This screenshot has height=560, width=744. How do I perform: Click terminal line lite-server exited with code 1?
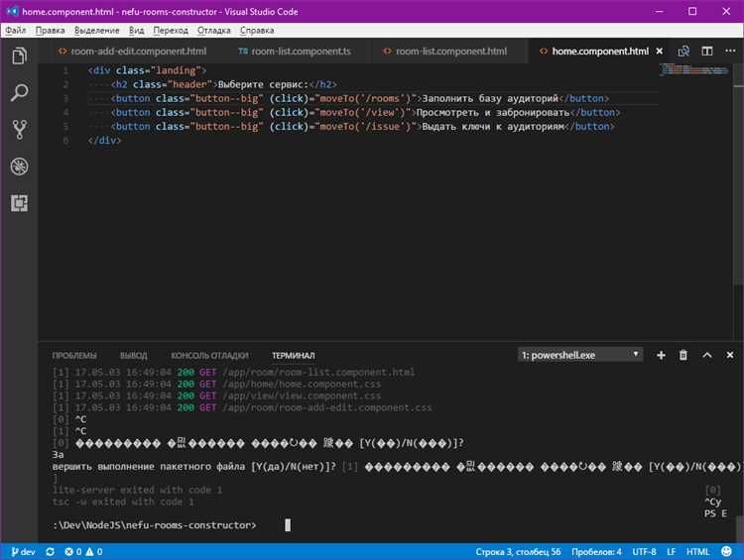pos(137,490)
